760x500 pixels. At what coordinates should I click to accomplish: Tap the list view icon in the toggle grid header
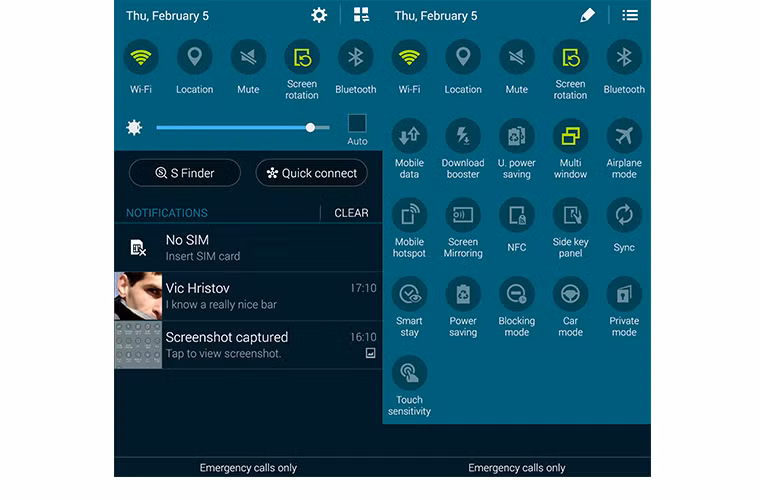point(630,16)
